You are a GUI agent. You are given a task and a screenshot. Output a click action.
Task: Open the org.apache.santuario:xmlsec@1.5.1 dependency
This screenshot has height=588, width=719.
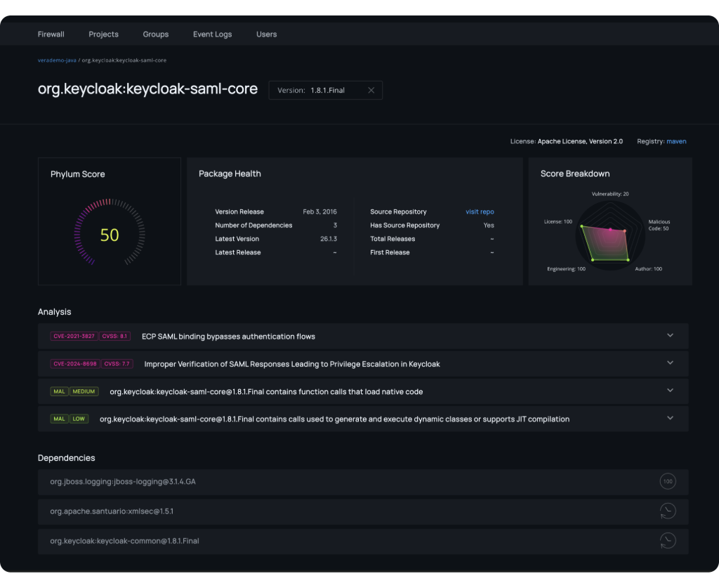click(363, 511)
